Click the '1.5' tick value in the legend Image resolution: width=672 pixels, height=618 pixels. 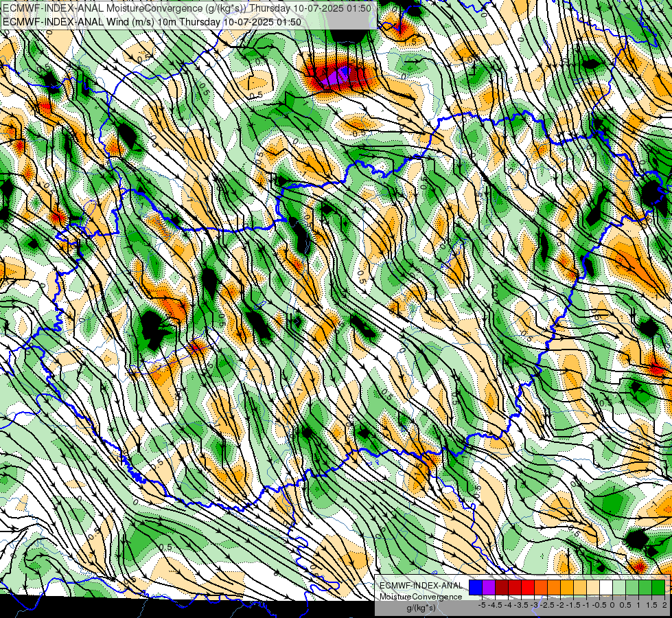[x=652, y=605]
